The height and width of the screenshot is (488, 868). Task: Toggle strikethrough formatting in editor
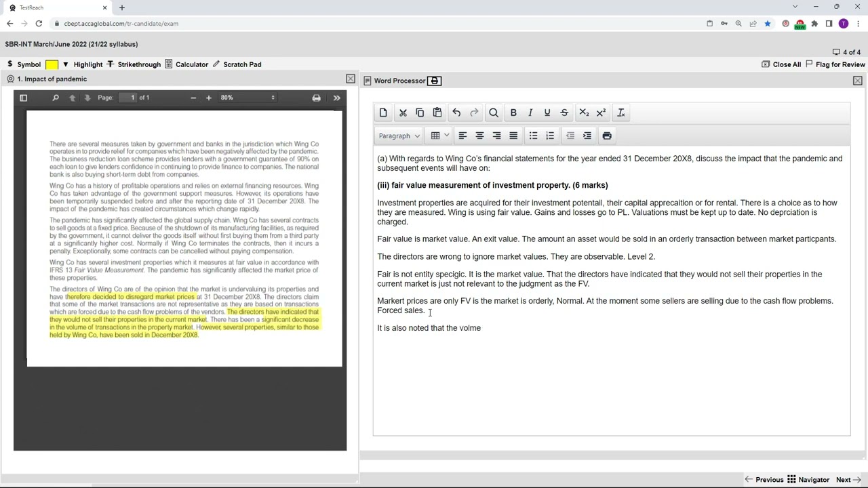[x=564, y=113]
